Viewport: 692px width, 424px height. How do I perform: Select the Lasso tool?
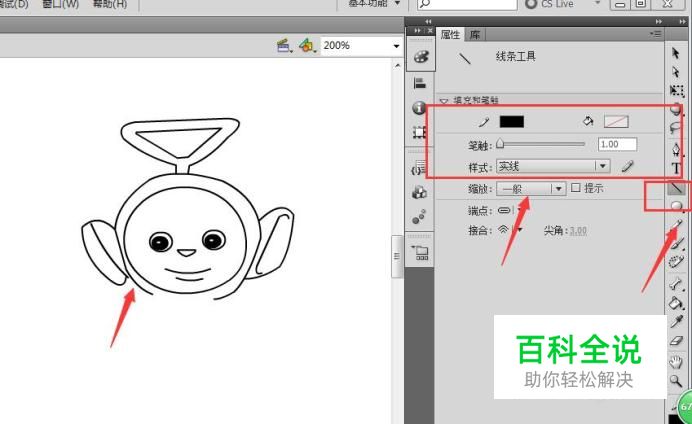pos(676,128)
